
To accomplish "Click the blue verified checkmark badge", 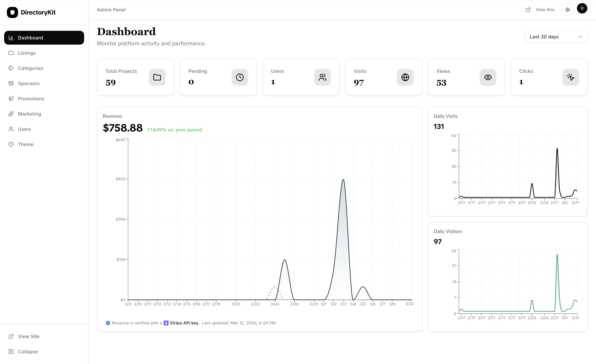I will click(x=108, y=323).
